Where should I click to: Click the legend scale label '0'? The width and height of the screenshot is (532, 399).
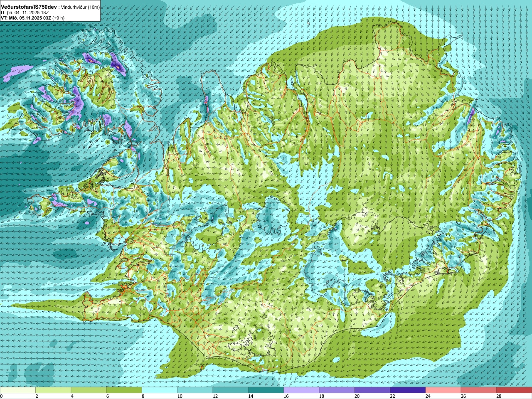click(2, 396)
